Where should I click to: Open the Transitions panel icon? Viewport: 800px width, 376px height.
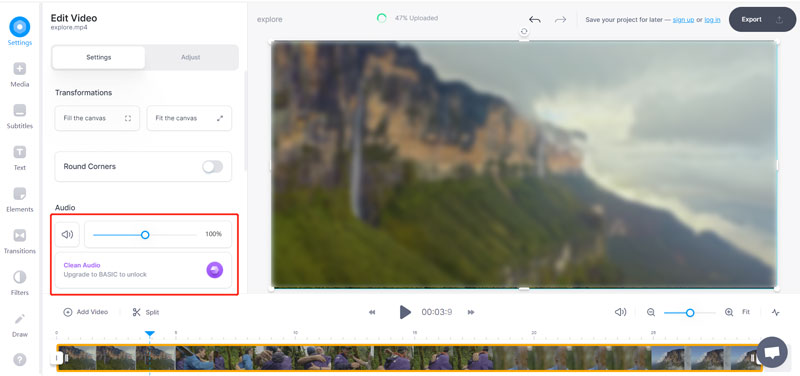click(x=19, y=235)
